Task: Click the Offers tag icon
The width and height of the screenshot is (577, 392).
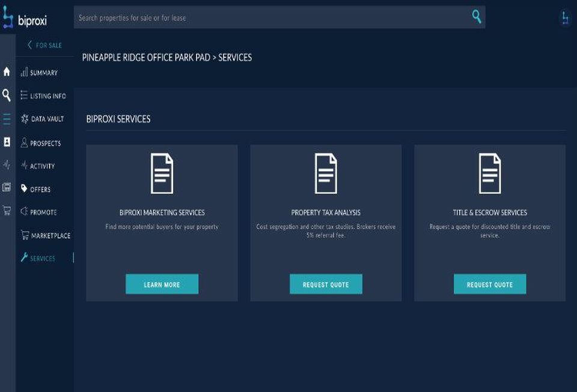Action: coord(24,188)
